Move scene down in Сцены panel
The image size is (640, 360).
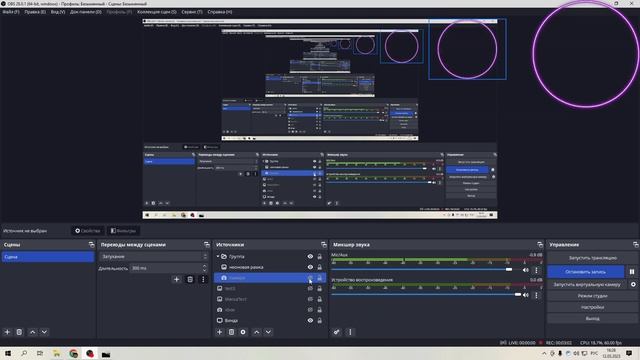point(44,332)
